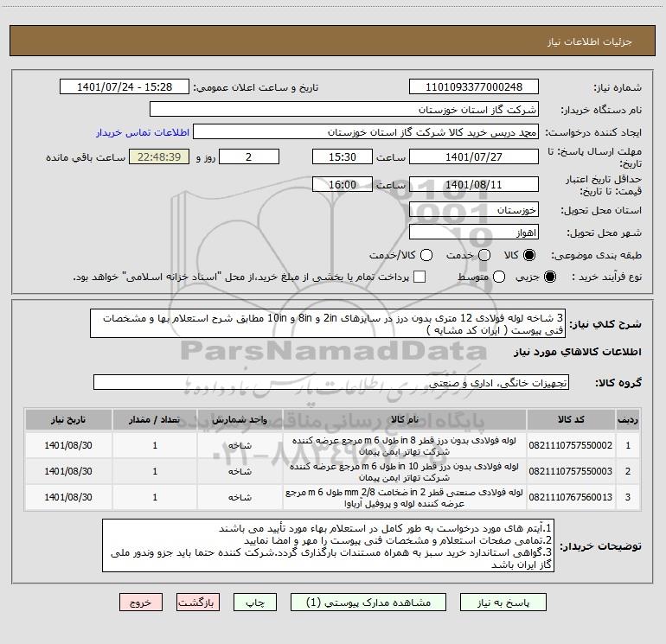Screen dimensions: 666x644
Task: Click the شاخه unit in row 3
Action: (x=240, y=498)
